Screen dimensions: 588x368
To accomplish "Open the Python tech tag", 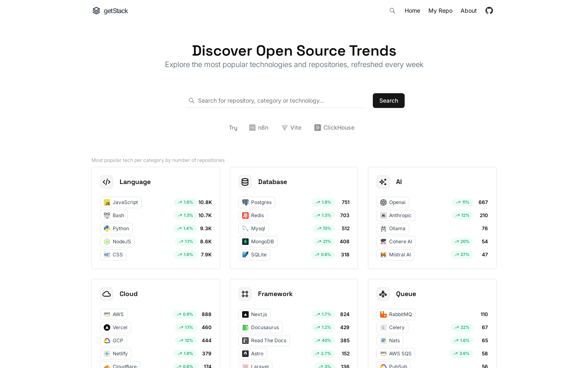I will (116, 229).
